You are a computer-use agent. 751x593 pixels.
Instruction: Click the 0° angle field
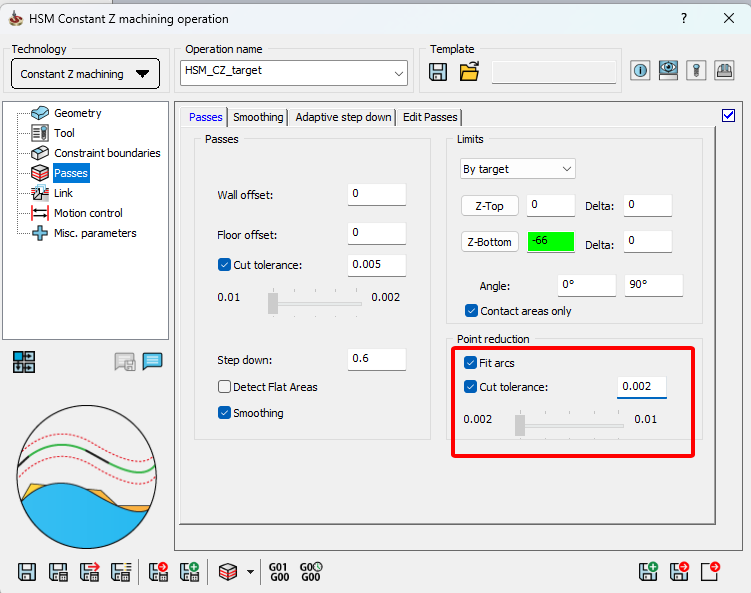587,285
